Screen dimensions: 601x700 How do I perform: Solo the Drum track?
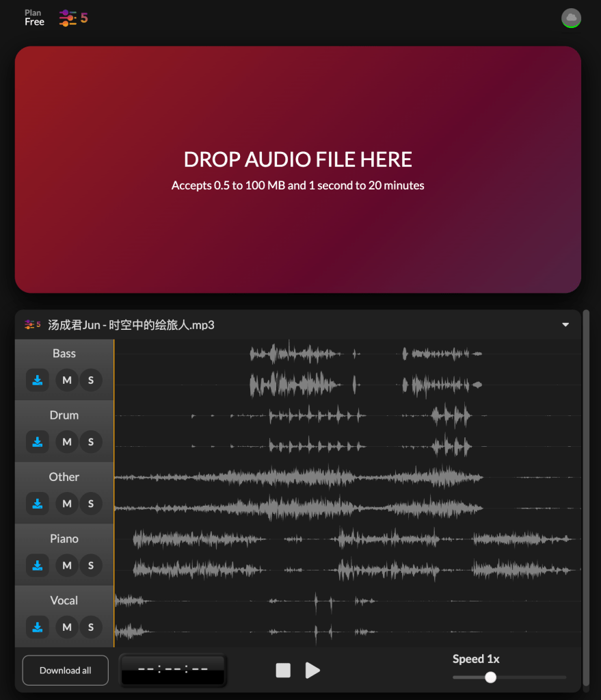pyautogui.click(x=91, y=442)
